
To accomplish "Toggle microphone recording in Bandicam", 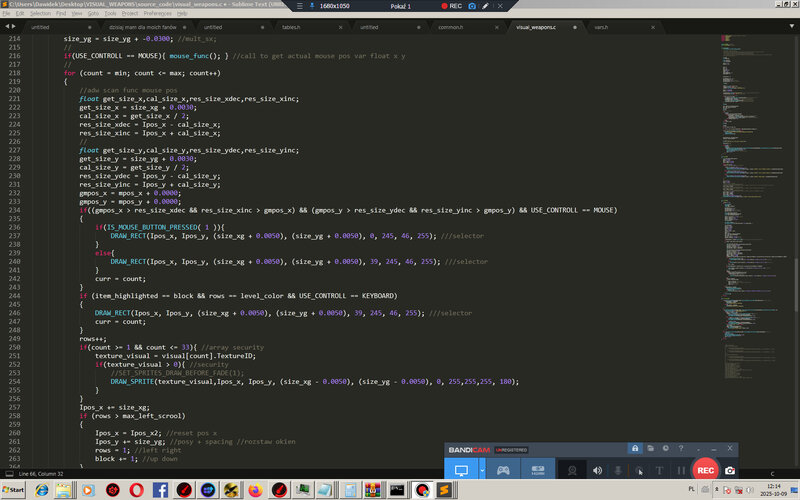I will (x=618, y=470).
